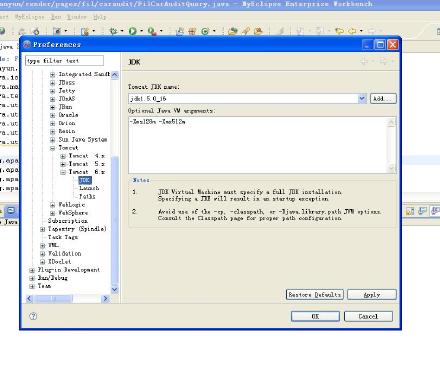Expand the JBoss tree node

(52, 83)
